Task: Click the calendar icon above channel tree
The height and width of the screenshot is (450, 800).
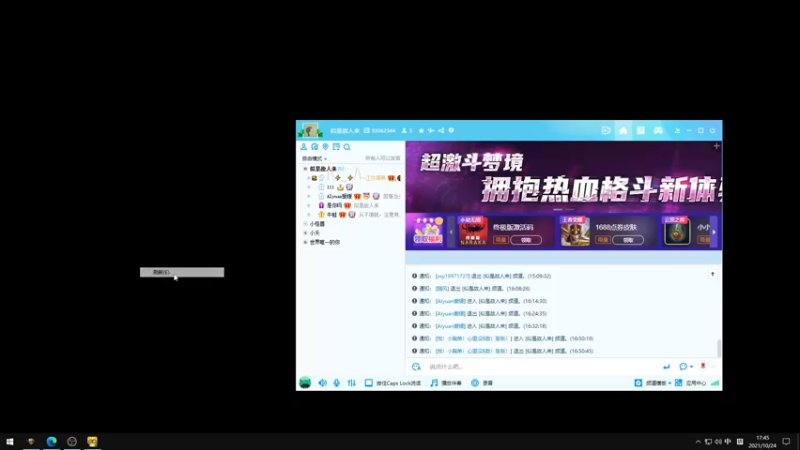Action: 336,147
